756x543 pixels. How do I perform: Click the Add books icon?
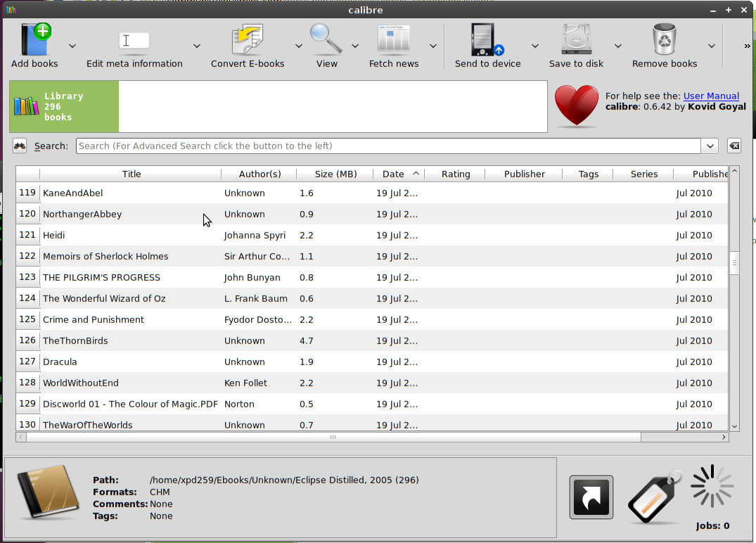35,40
